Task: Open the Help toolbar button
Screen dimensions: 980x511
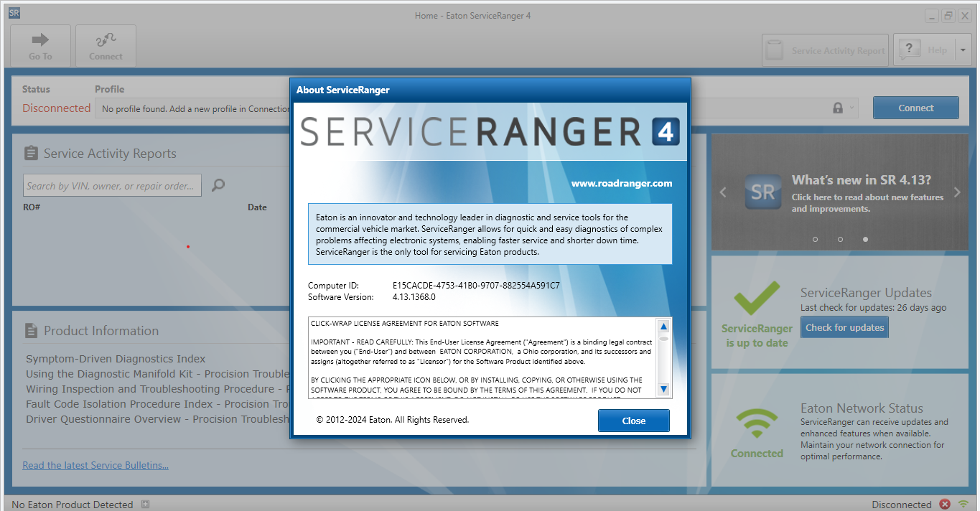Action: pos(924,50)
